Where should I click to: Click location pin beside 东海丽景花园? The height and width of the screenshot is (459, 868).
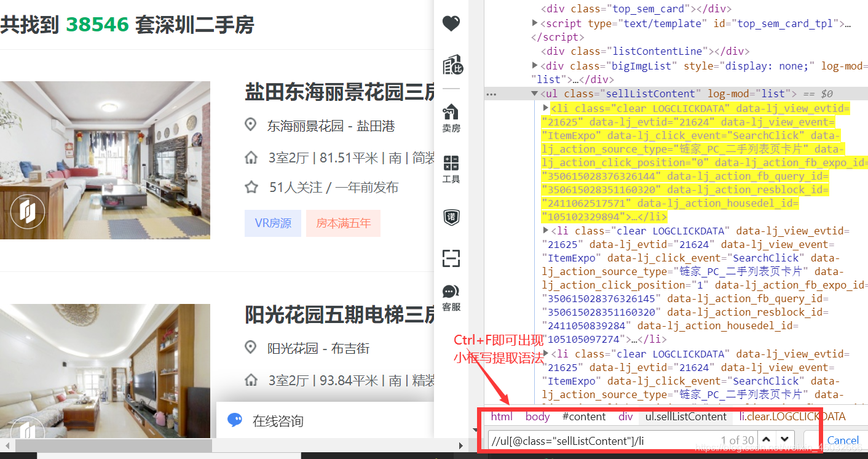click(x=250, y=126)
